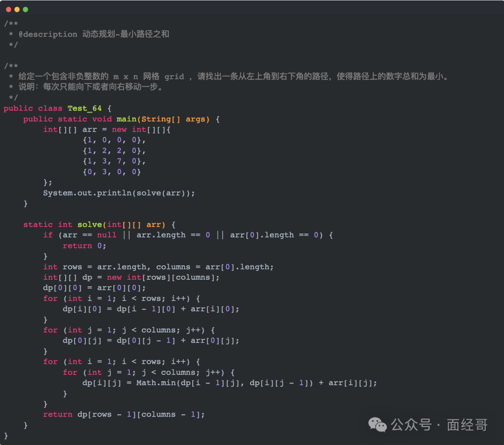This screenshot has height=445, width=504.
Task: Click the return 0 statement
Action: (x=84, y=246)
